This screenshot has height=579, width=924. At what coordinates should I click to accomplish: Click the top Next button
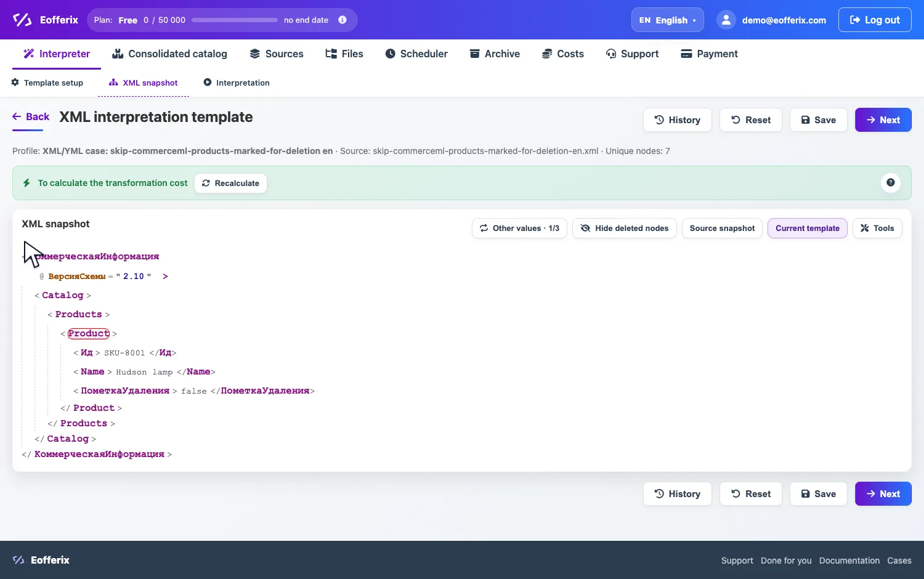(x=883, y=120)
